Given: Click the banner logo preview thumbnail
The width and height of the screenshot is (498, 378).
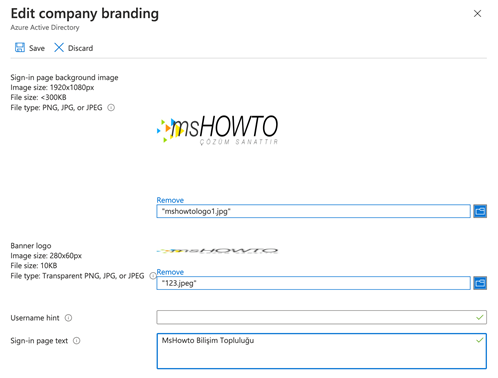Looking at the screenshot, I should coord(217,251).
